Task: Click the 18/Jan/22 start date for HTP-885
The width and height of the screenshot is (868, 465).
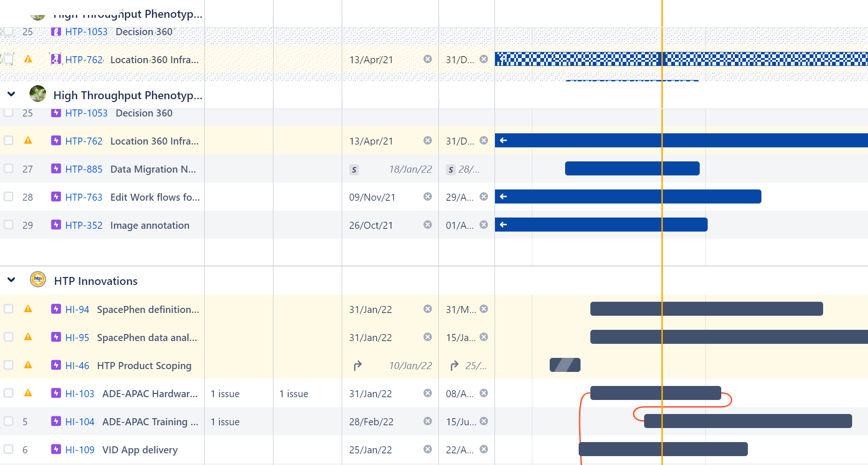Action: 410,169
